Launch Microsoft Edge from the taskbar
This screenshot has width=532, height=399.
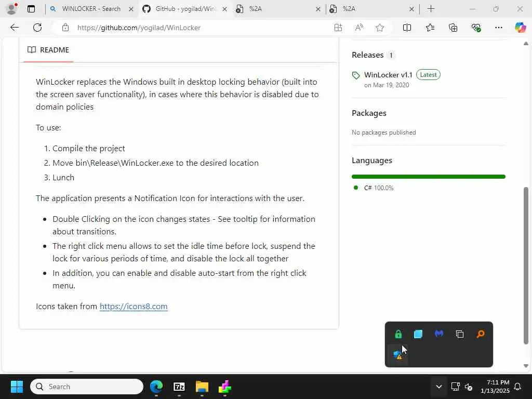[x=156, y=387]
